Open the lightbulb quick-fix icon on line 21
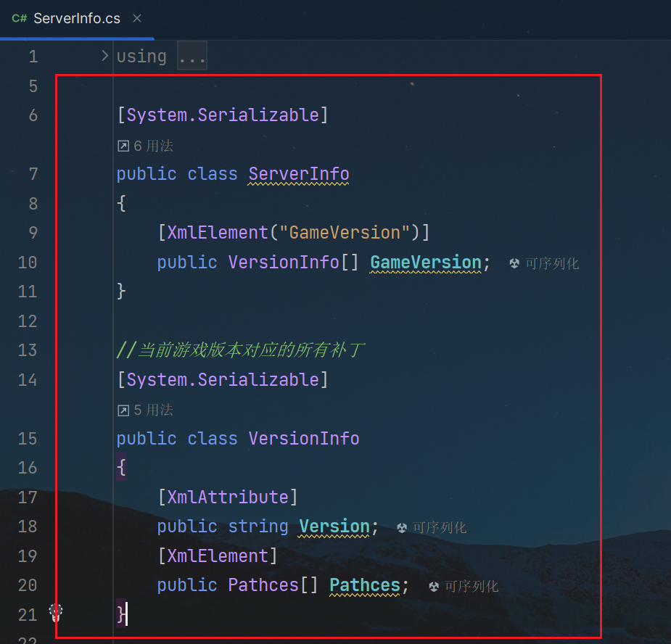The width and height of the screenshot is (671, 644). point(56,614)
